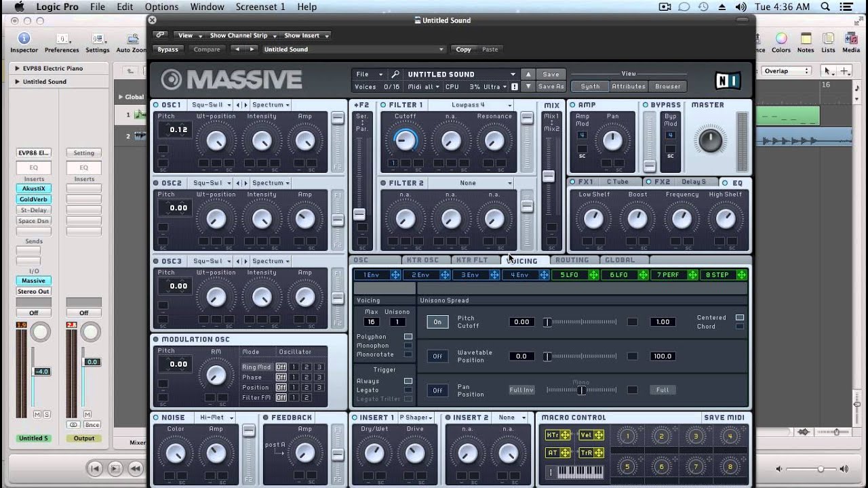
Task: Click Bypass button in plugin header
Action: click(x=167, y=49)
